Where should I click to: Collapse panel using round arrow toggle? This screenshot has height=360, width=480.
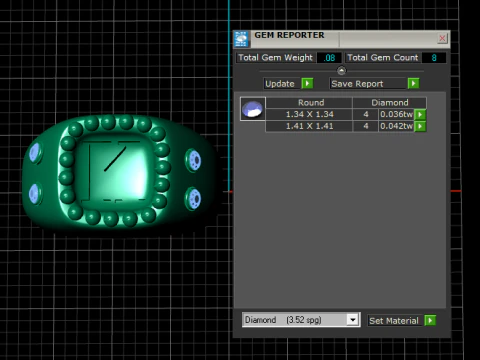pos(341,71)
